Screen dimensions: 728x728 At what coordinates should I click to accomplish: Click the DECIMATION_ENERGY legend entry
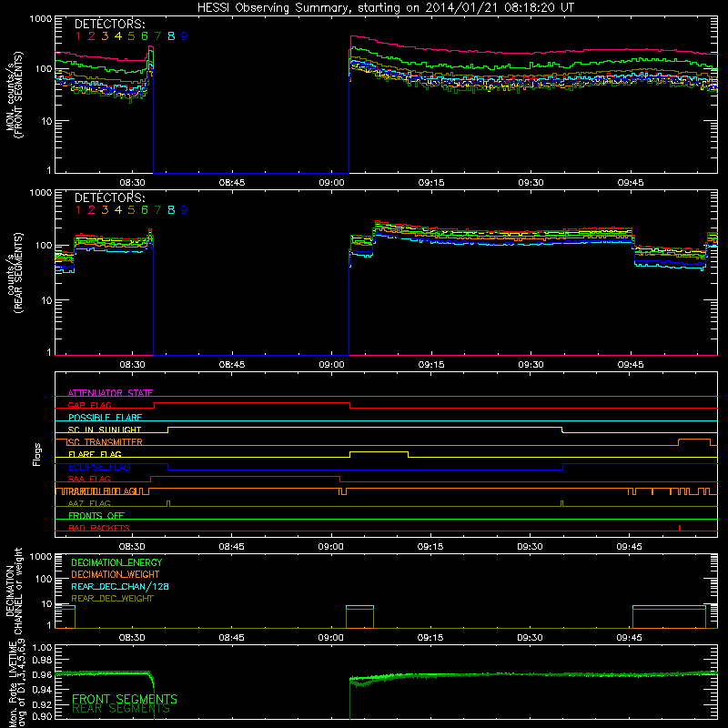pos(116,562)
